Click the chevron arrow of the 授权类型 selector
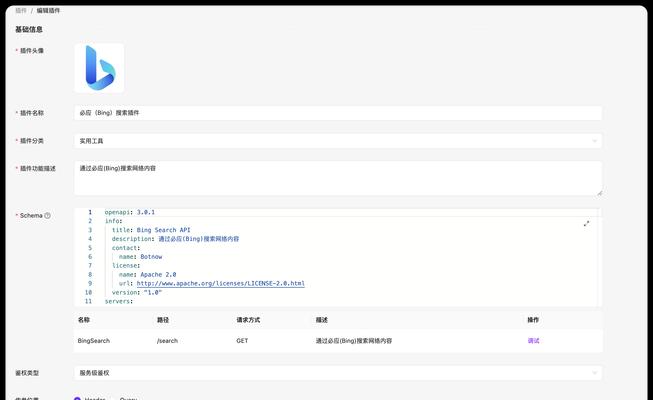653x400 pixels. coord(594,373)
